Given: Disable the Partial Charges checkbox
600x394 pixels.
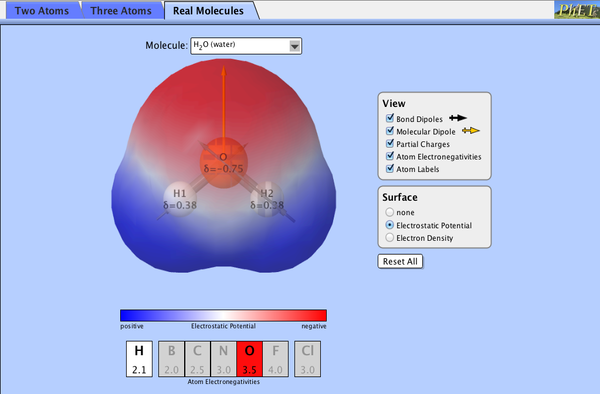Looking at the screenshot, I should (x=390, y=143).
